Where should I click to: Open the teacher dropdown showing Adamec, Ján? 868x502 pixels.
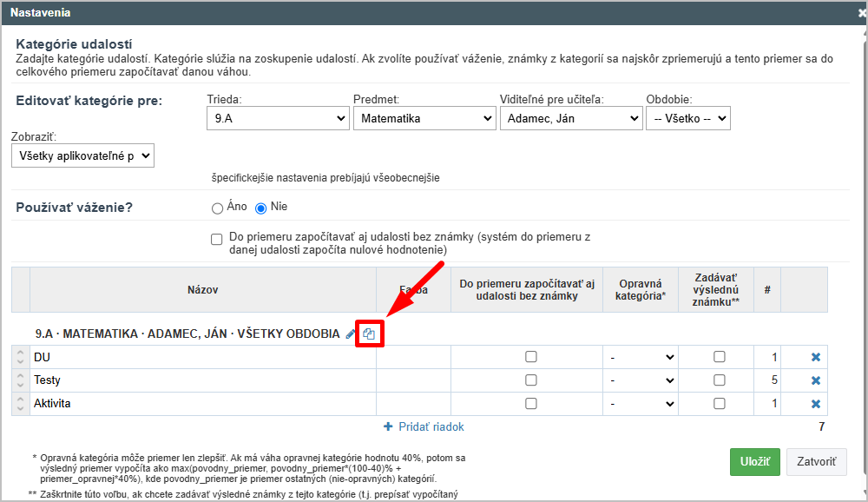(x=569, y=118)
